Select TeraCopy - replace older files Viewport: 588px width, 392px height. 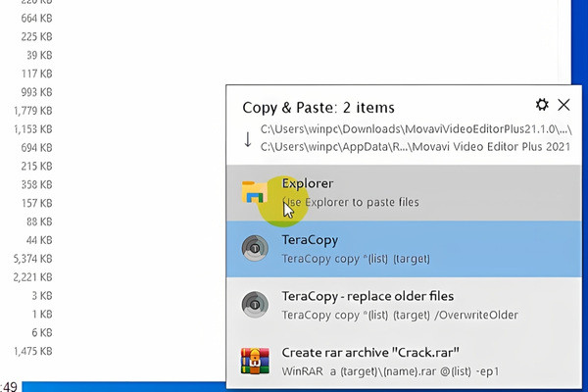click(x=404, y=306)
